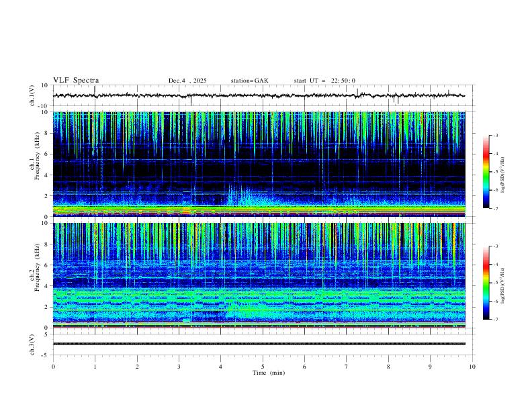The height and width of the screenshot is (411, 532).
Task: Click the "5" tick on the ch.3(V) axis
Action: [x=47, y=334]
